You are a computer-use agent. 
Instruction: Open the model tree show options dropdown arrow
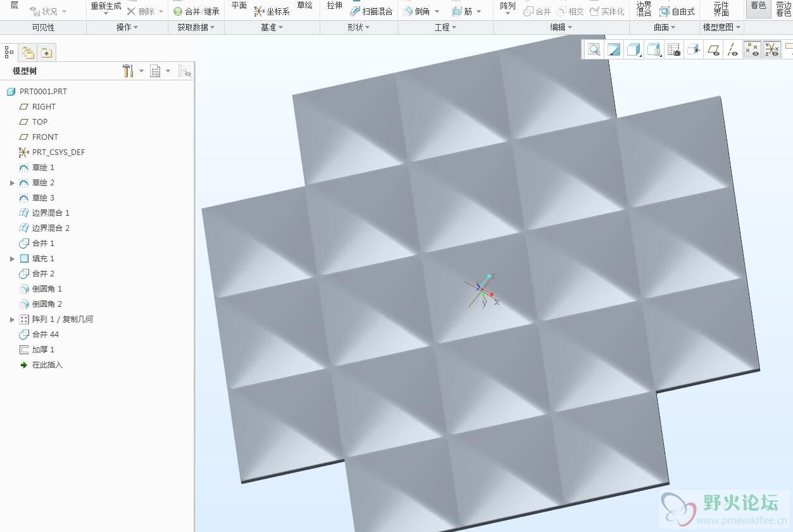point(168,71)
